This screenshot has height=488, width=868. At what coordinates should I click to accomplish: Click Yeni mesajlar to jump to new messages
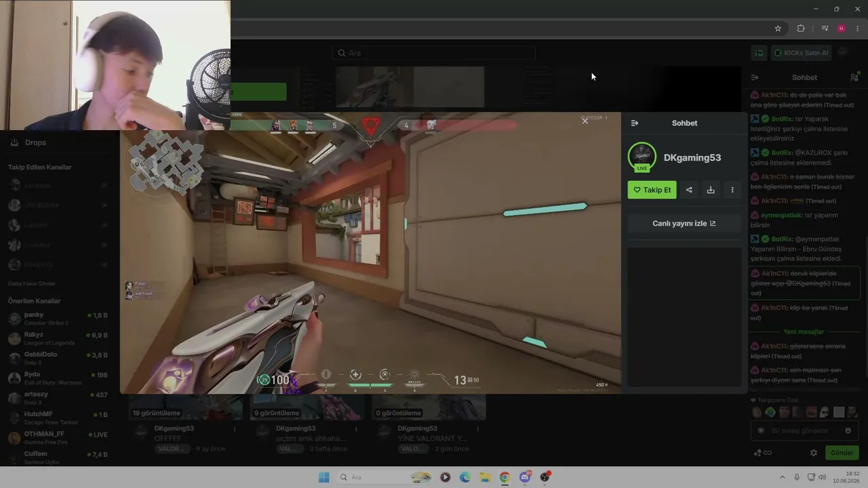click(804, 332)
